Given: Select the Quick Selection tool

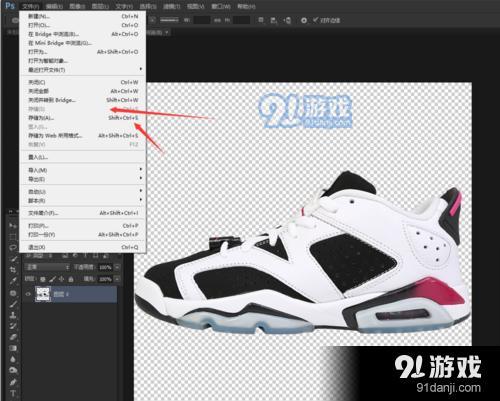Looking at the screenshot, I should [13, 259].
